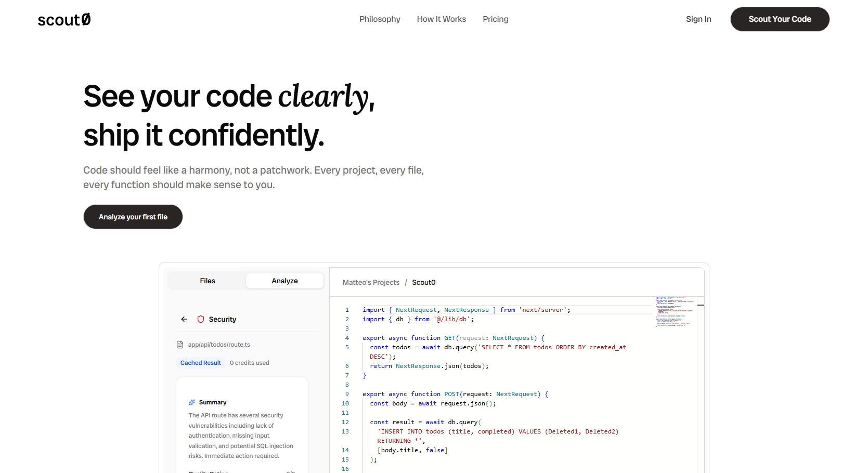Open Matteo's Projects breadcrumb
The height and width of the screenshot is (473, 868).
pos(371,282)
